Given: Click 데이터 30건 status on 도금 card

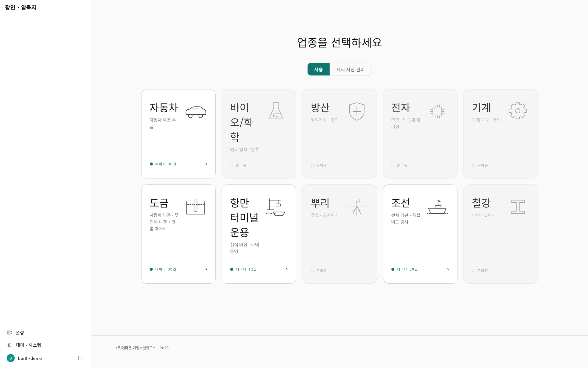Looking at the screenshot, I should [163, 269].
